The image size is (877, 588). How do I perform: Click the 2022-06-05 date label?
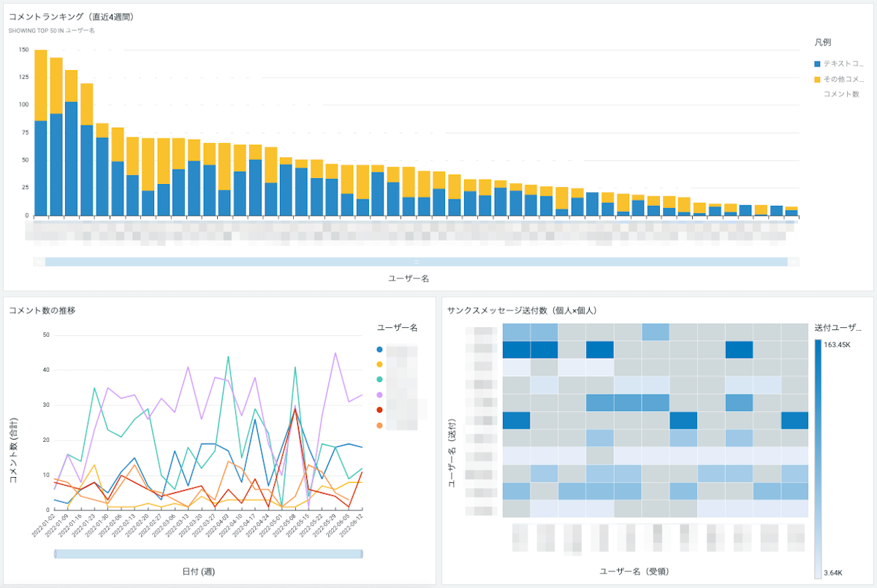point(338,525)
